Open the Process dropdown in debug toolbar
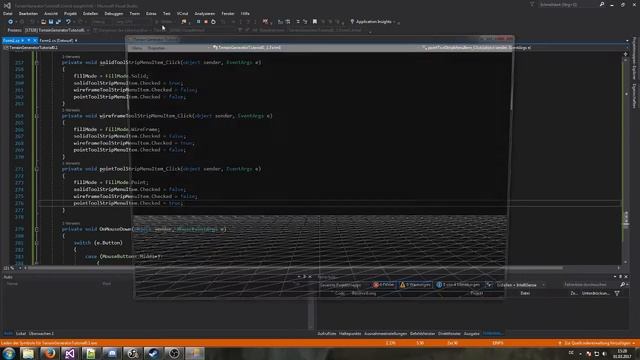The height and width of the screenshot is (360, 640). (x=56, y=30)
